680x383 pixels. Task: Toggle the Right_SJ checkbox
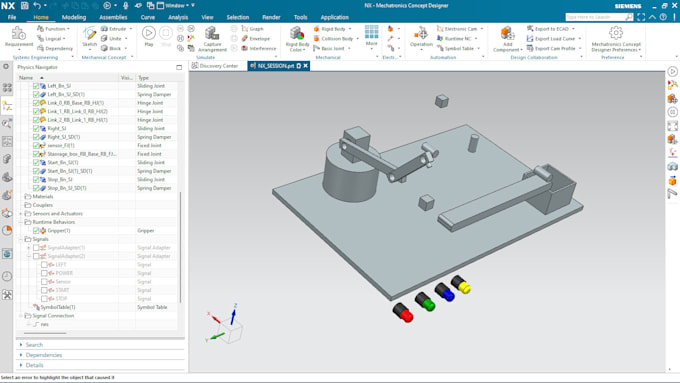36,128
